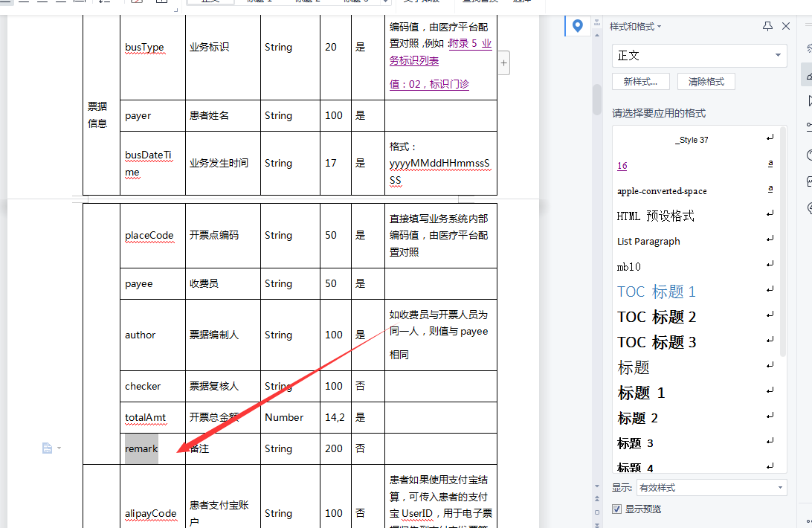Click the checker table cell
This screenshot has height=528, width=812.
(152, 386)
